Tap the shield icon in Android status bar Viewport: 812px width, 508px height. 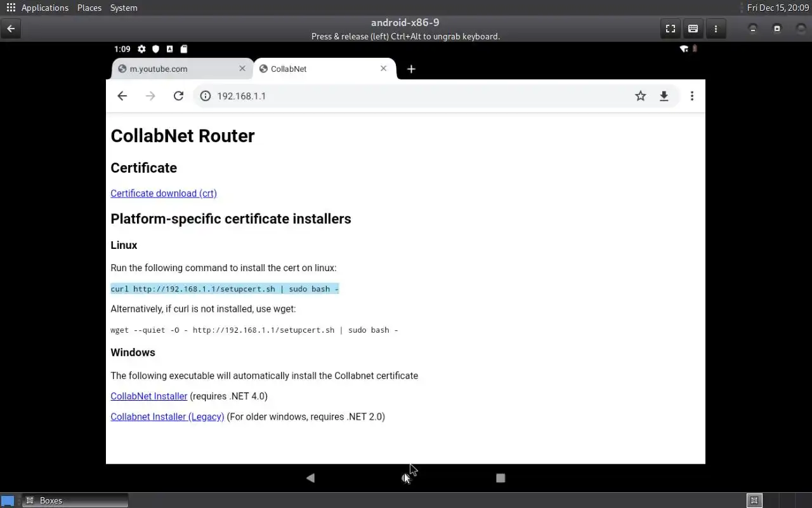(155, 49)
